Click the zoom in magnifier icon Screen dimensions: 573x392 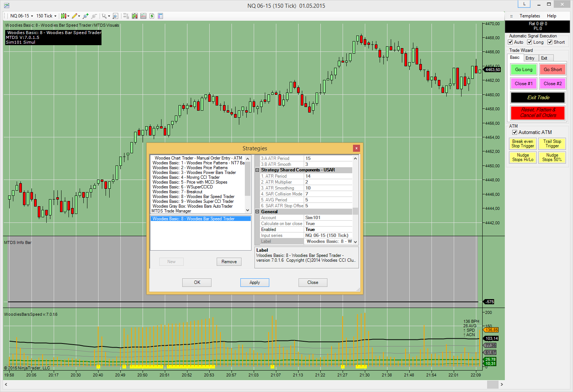click(86, 16)
